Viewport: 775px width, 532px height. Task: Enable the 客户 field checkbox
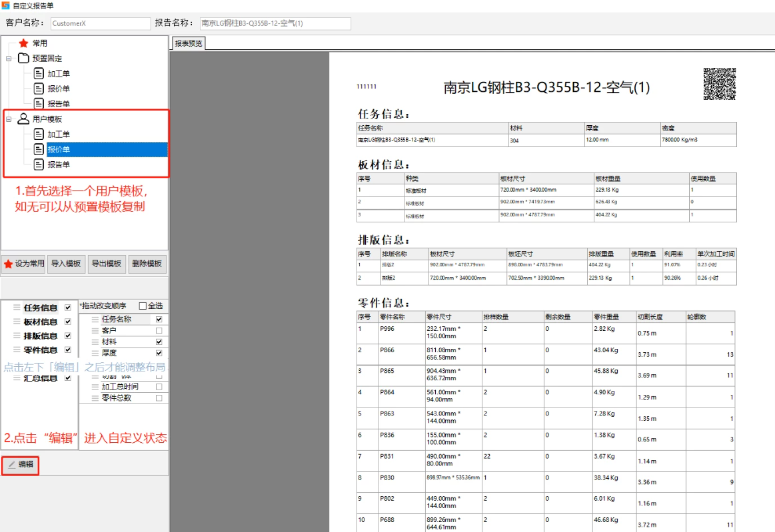[x=159, y=330]
